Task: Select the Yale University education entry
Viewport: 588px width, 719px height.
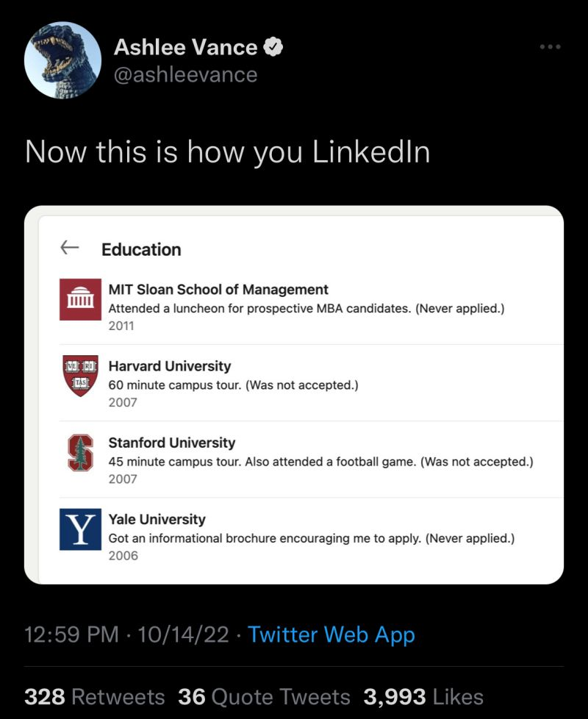Action: (157, 519)
